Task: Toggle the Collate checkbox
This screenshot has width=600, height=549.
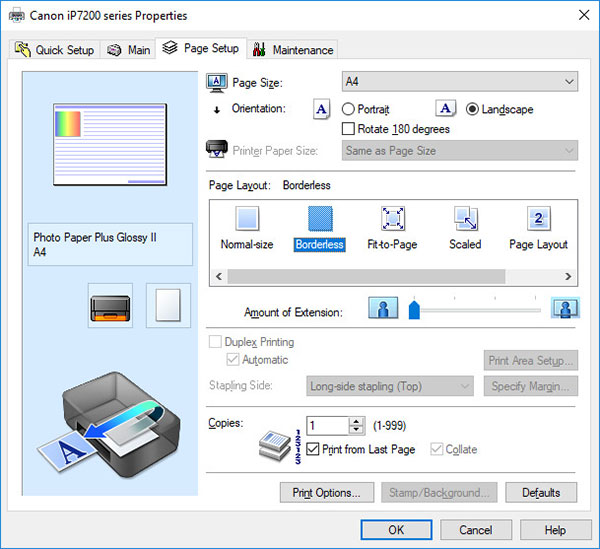Action: pyautogui.click(x=436, y=449)
